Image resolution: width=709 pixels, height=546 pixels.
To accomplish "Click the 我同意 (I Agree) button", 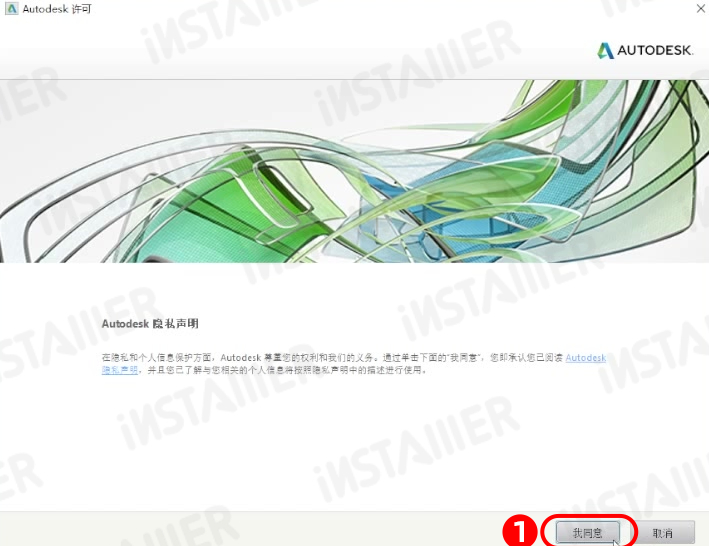I will [x=588, y=532].
